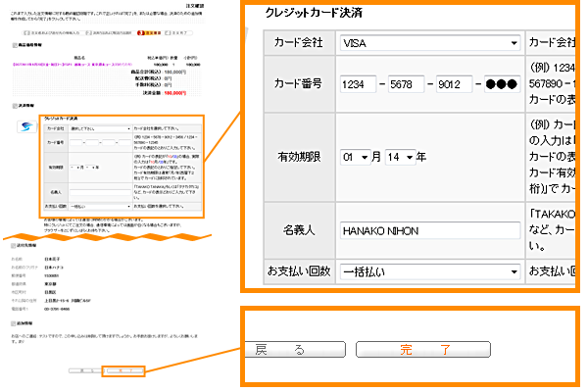Click the 送付先情報 section header icon
The image size is (588, 392).
(12, 245)
